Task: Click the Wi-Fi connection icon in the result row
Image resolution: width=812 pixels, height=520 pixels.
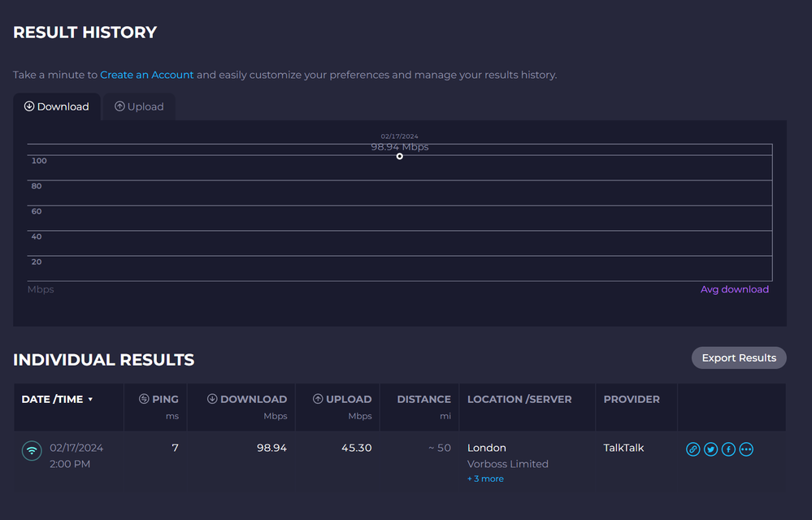Action: 32,450
